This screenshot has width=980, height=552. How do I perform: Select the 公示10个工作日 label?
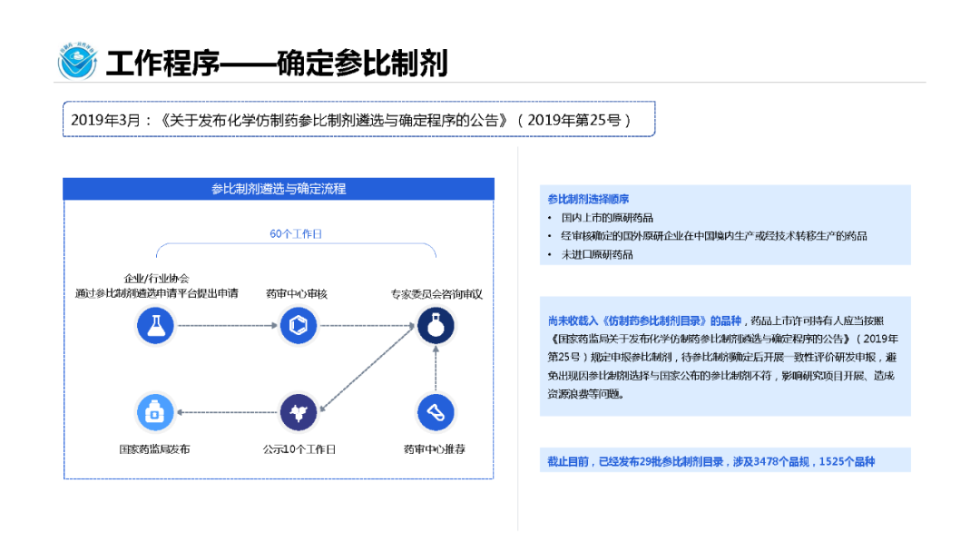point(299,448)
